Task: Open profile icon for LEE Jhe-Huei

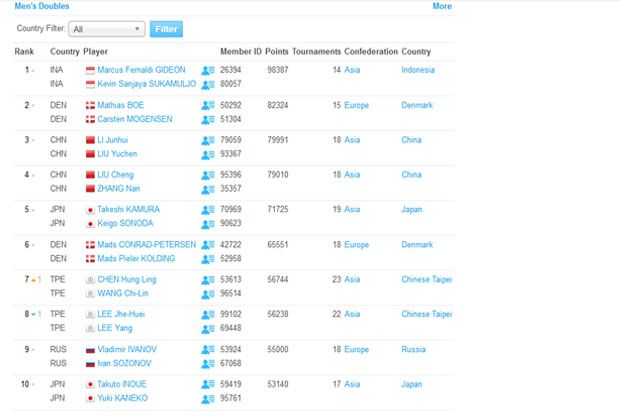Action: click(208, 314)
